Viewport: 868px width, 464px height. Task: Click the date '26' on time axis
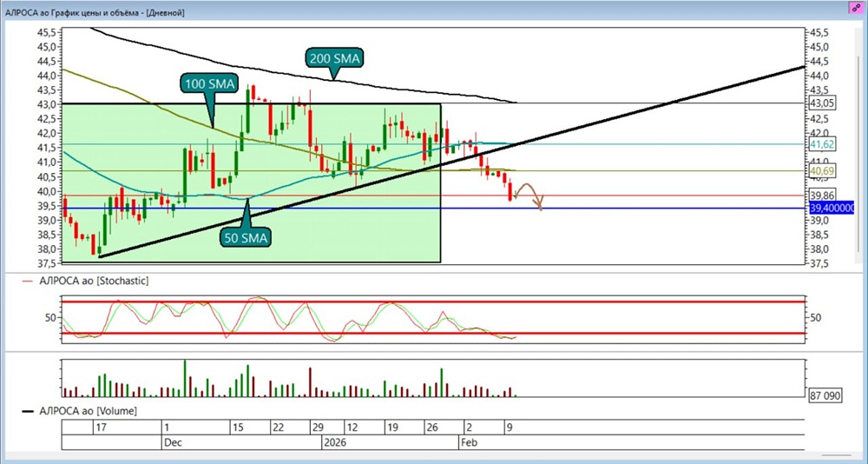coord(432,428)
